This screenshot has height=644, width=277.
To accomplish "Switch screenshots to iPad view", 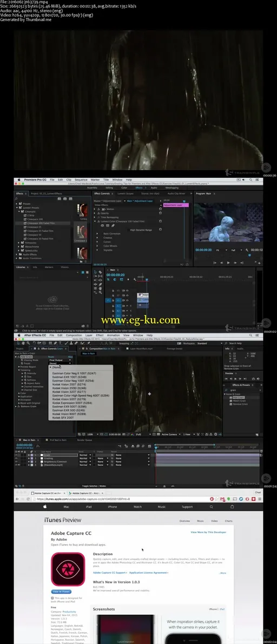I will (x=223, y=609).
